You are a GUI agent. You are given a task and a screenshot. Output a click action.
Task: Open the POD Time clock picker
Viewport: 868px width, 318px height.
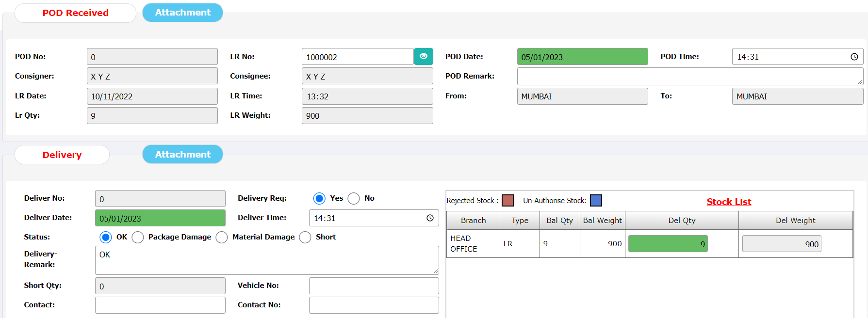tap(854, 57)
